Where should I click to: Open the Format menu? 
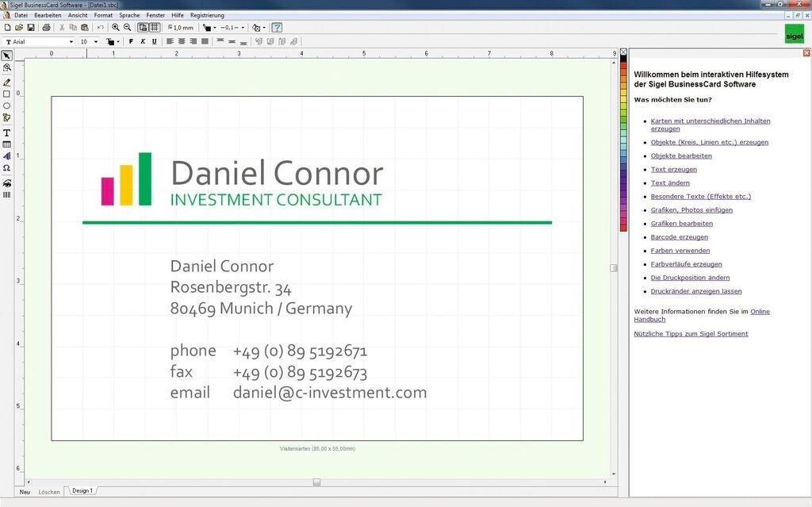pyautogui.click(x=103, y=15)
